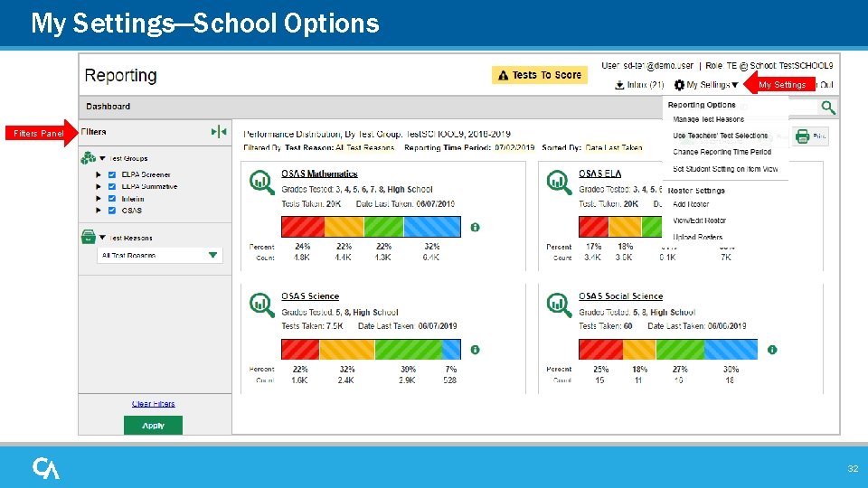
Task: Click the Print button printer icon
Action: tap(802, 136)
